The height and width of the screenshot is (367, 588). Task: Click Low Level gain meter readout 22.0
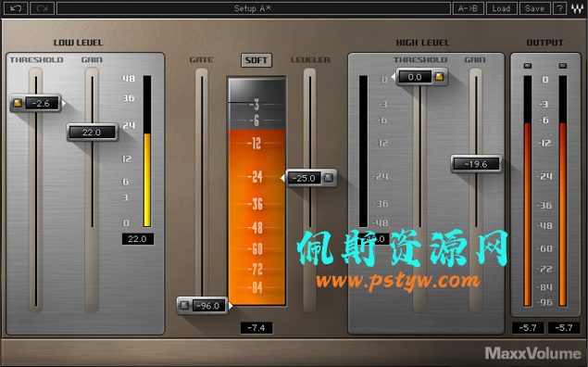point(138,239)
